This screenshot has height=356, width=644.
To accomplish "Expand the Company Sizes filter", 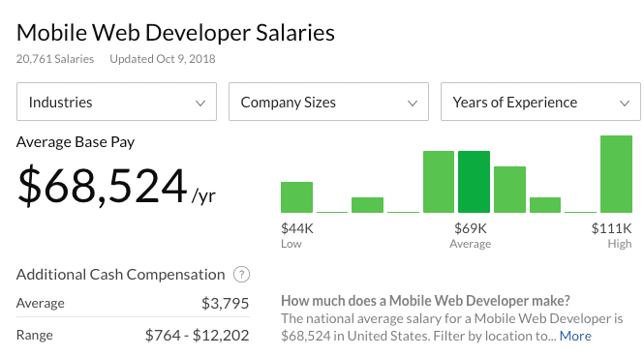I will point(328,102).
